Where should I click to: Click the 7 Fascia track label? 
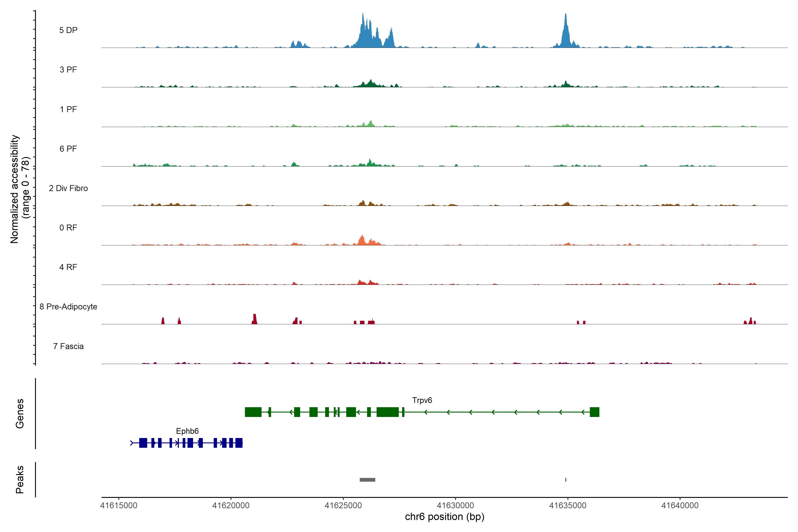pyautogui.click(x=68, y=346)
